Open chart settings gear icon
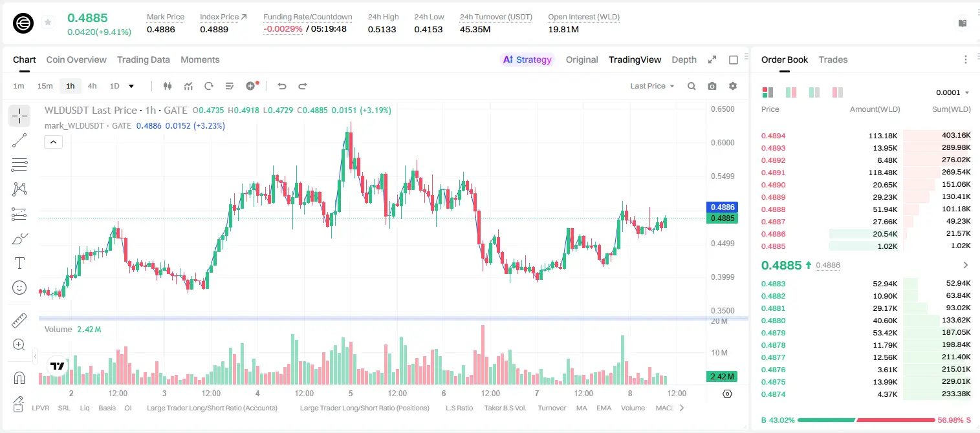This screenshot has width=980, height=433. [x=733, y=86]
